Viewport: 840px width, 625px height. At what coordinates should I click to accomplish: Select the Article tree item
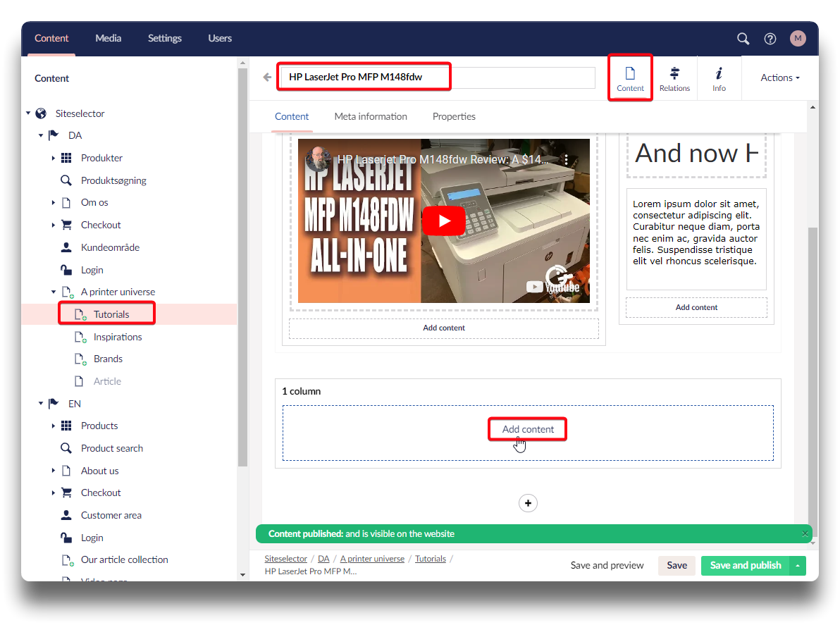point(107,381)
